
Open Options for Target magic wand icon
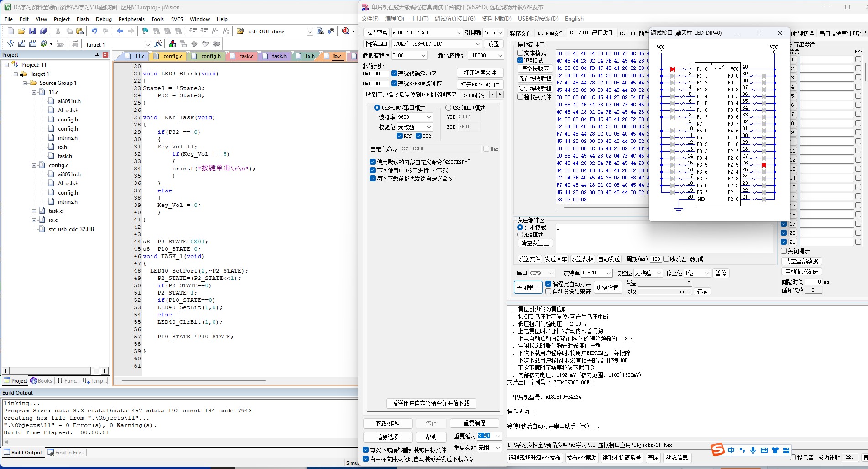coord(158,44)
